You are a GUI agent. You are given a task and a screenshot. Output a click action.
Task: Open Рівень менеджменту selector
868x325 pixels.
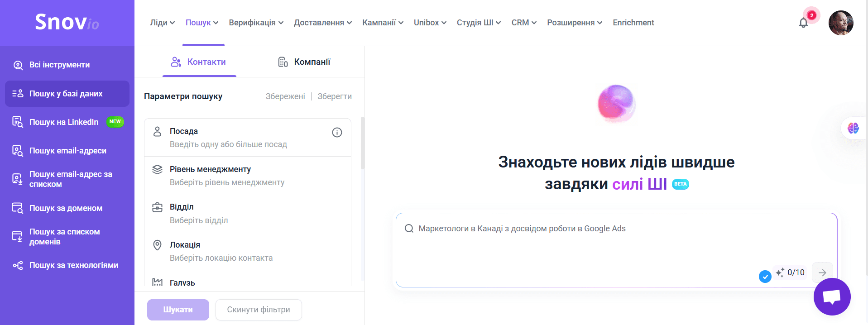coord(248,176)
